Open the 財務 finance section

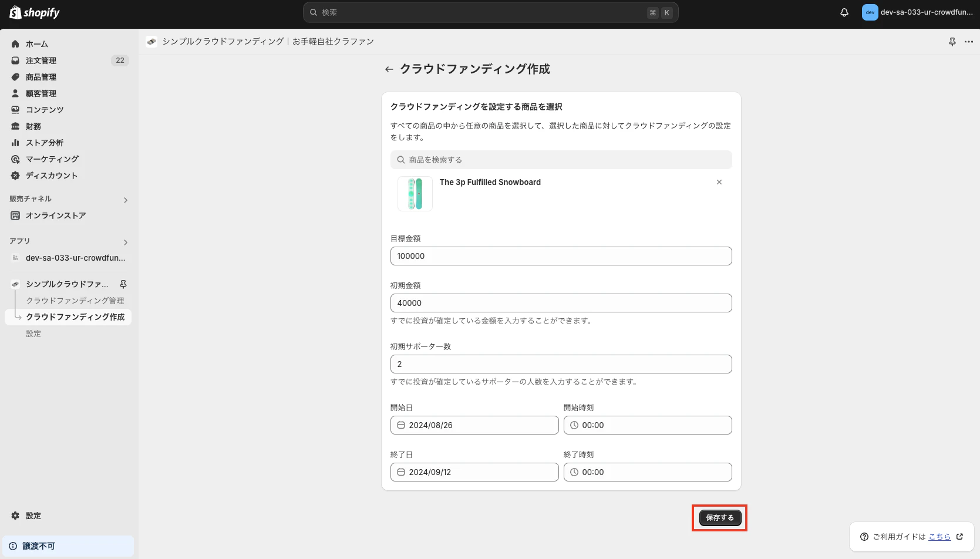[x=15, y=126]
